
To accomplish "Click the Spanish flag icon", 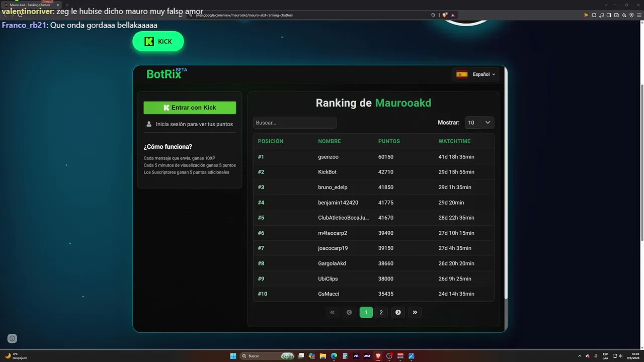I will tap(462, 74).
